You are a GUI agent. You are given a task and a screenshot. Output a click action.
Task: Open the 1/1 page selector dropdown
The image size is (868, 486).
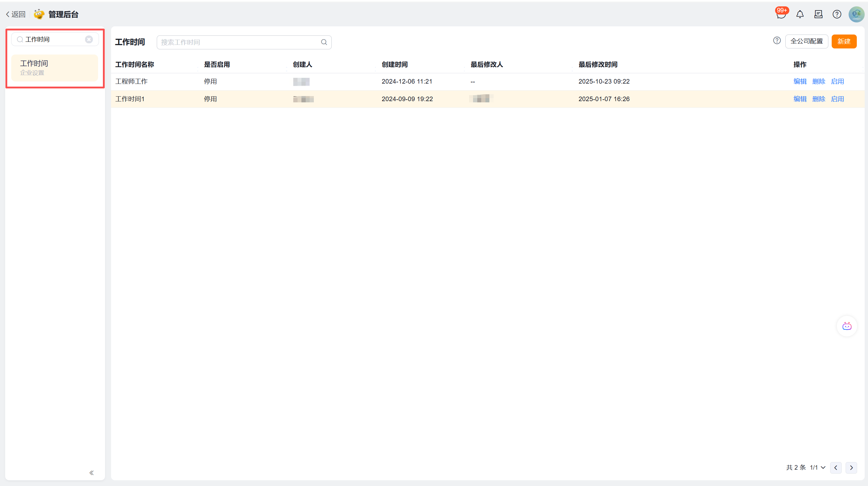(x=818, y=468)
